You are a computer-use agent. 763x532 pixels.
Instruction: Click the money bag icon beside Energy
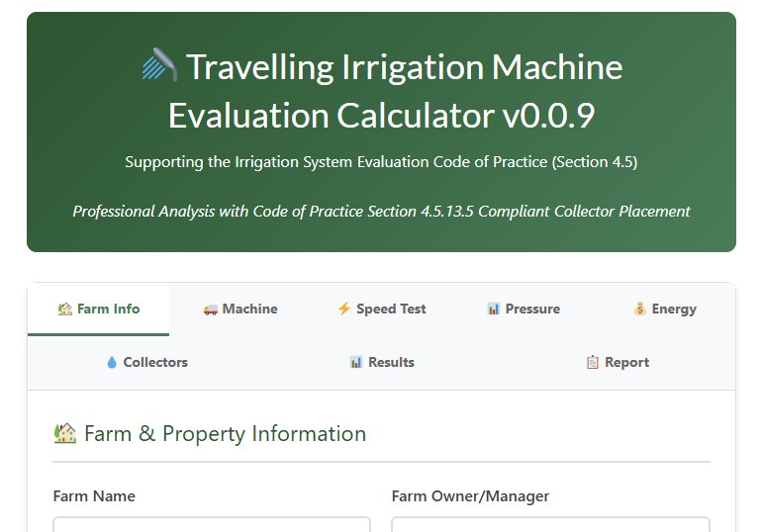(x=639, y=309)
